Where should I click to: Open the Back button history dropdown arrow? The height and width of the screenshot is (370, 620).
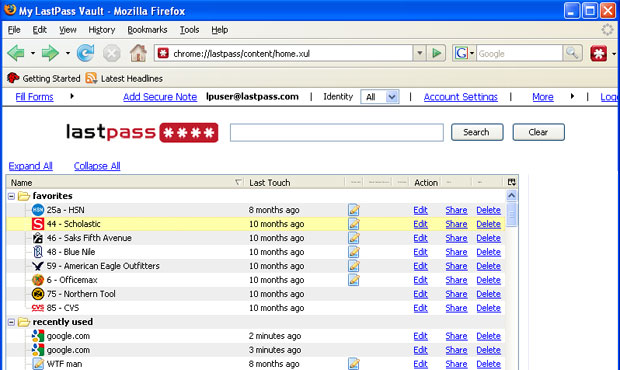pyautogui.click(x=33, y=53)
